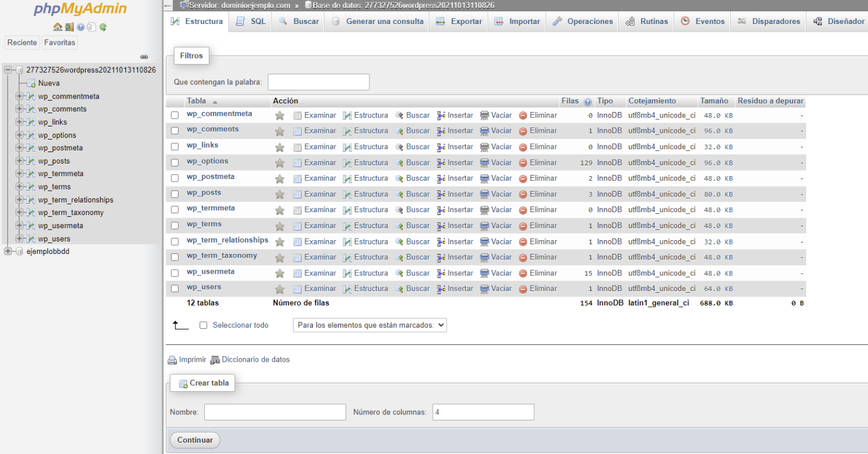Click the Imprimir printer icon
Screen dimensions: 868x454
(x=172, y=360)
